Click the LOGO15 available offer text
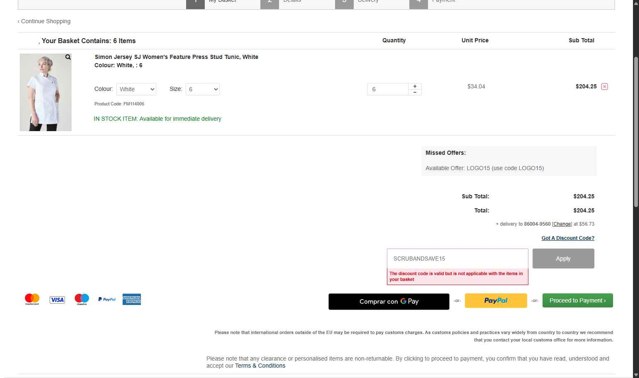639x378 pixels. click(x=485, y=168)
